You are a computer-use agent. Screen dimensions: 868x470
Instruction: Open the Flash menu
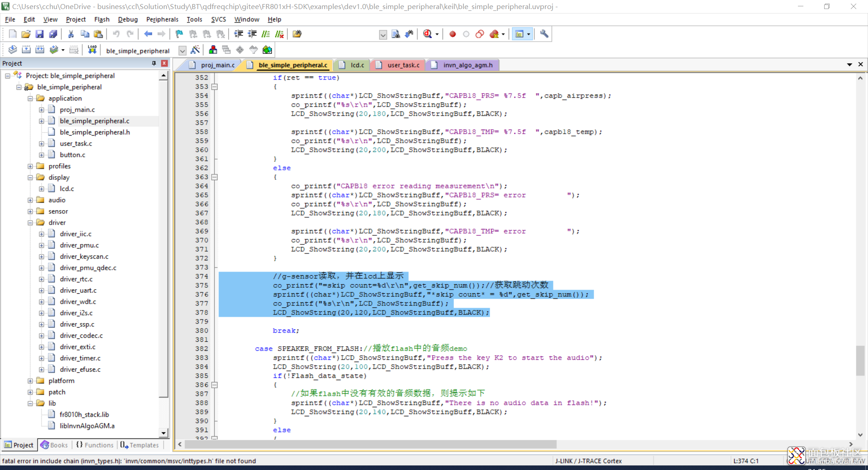point(102,19)
